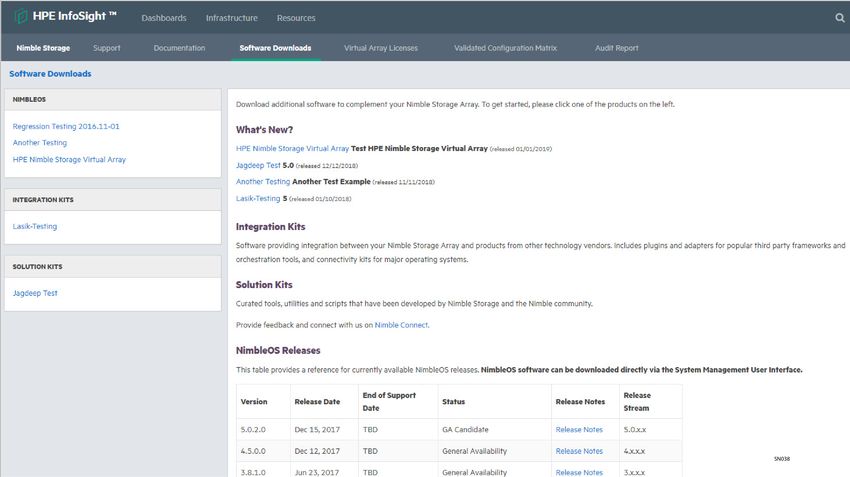The width and height of the screenshot is (850, 477).
Task: Open Release Notes for version 5.0.2.0
Action: tap(579, 429)
